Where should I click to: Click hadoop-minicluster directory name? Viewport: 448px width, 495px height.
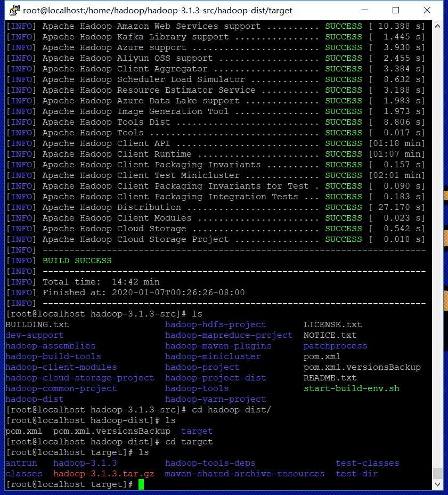[x=213, y=356]
